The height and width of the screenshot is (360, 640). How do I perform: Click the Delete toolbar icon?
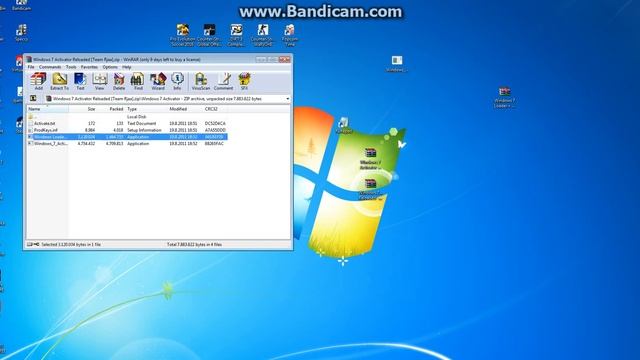pyautogui.click(x=119, y=81)
